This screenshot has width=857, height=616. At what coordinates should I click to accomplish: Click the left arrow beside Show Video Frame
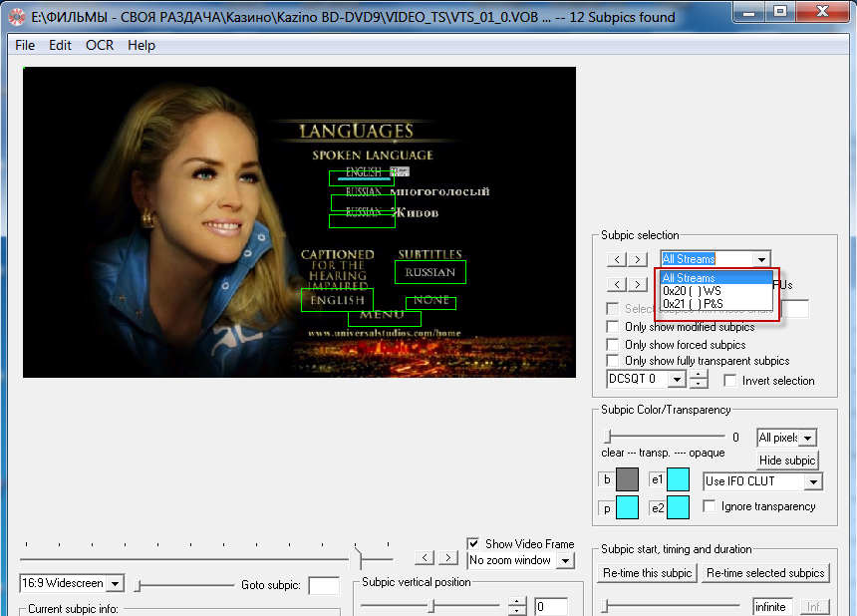tap(425, 557)
